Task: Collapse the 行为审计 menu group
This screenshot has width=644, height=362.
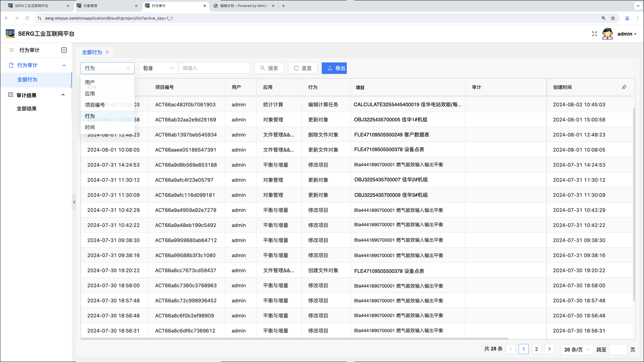Action: pos(64,65)
